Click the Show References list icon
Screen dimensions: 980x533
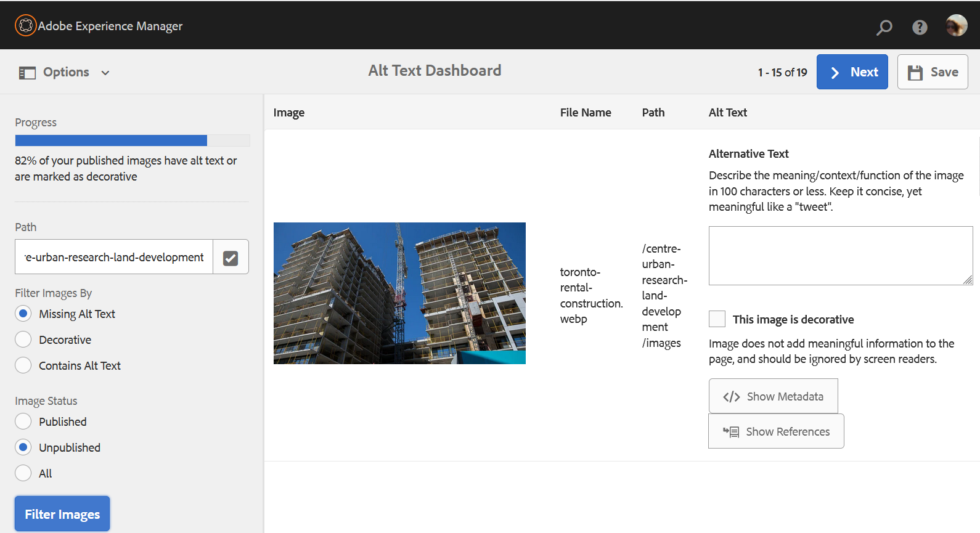pyautogui.click(x=731, y=432)
